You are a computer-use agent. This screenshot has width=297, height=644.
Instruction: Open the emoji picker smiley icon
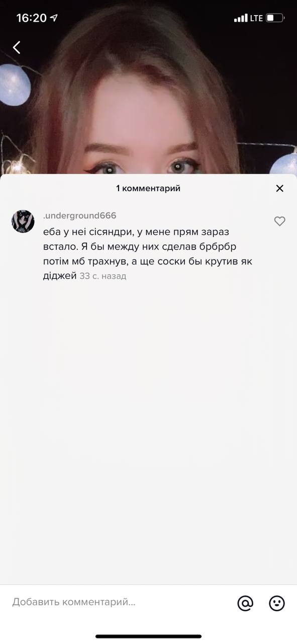point(277,603)
